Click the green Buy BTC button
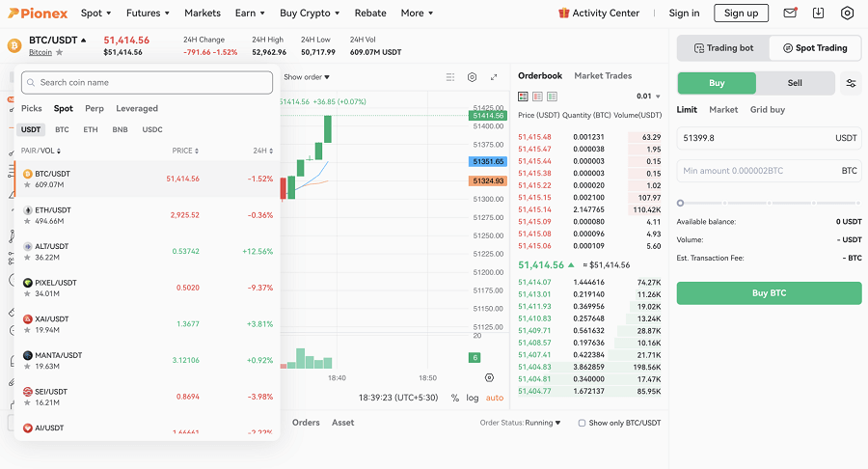 click(x=769, y=293)
